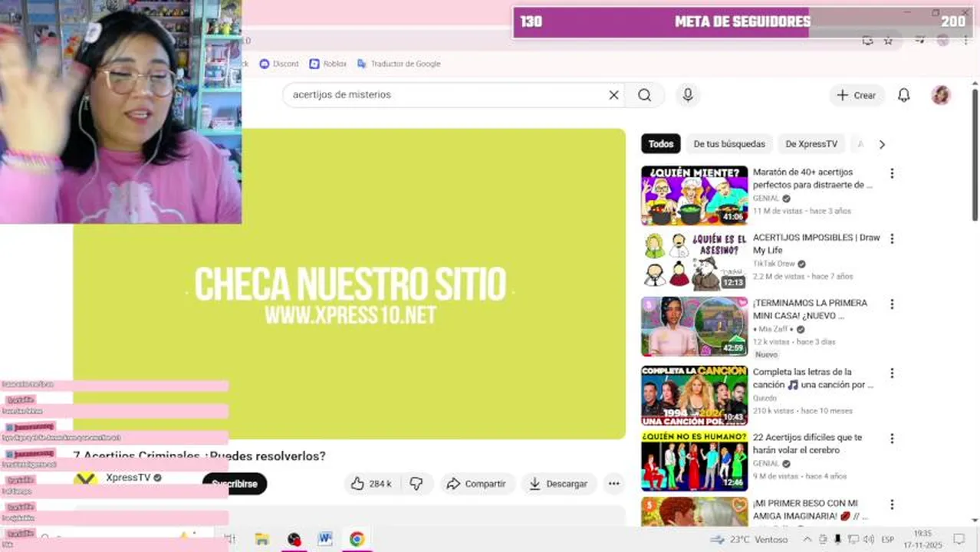The width and height of the screenshot is (980, 552).
Task: Like the video showing 284 k
Action: click(371, 484)
